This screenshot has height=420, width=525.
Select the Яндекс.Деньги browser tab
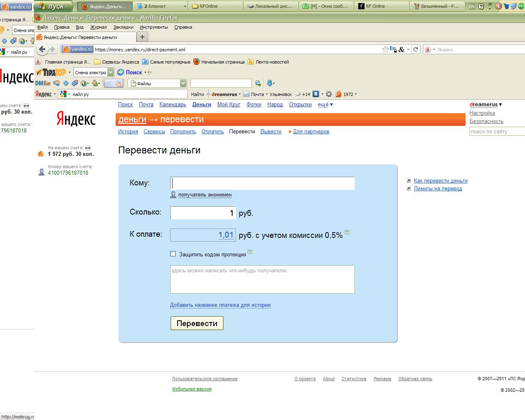(x=85, y=37)
